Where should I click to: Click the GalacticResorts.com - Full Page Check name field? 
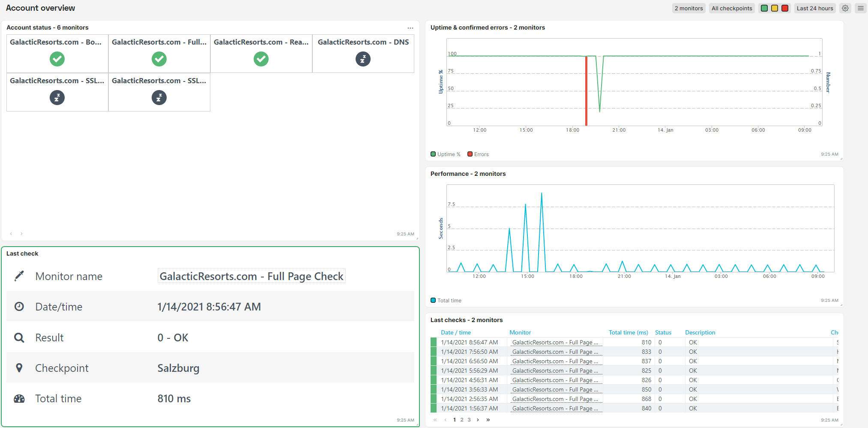tap(251, 276)
